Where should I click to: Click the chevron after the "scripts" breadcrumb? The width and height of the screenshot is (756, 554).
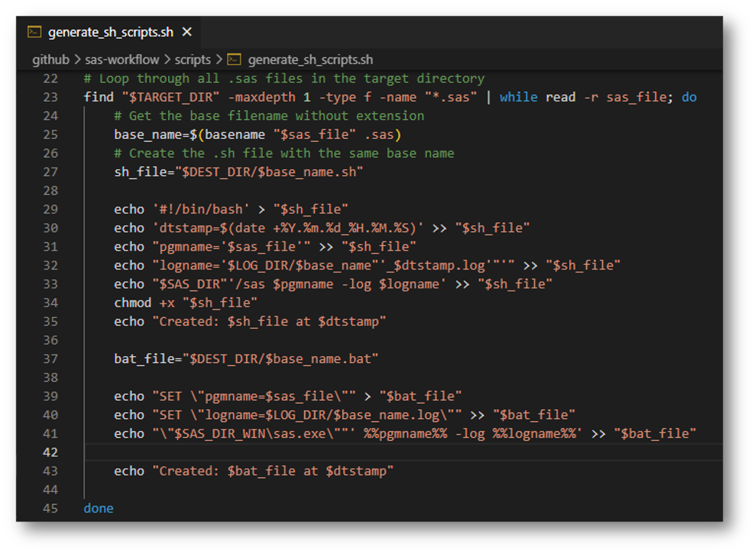[x=219, y=59]
